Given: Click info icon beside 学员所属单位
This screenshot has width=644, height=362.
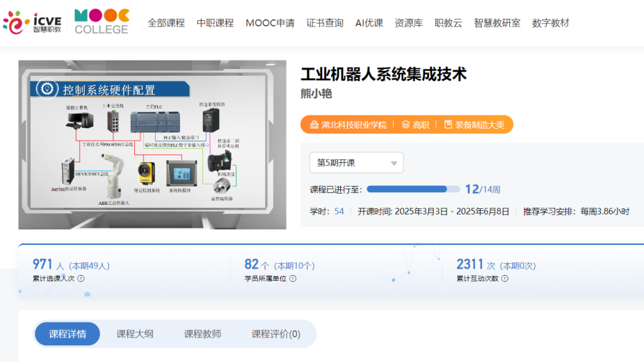Looking at the screenshot, I should [x=293, y=278].
